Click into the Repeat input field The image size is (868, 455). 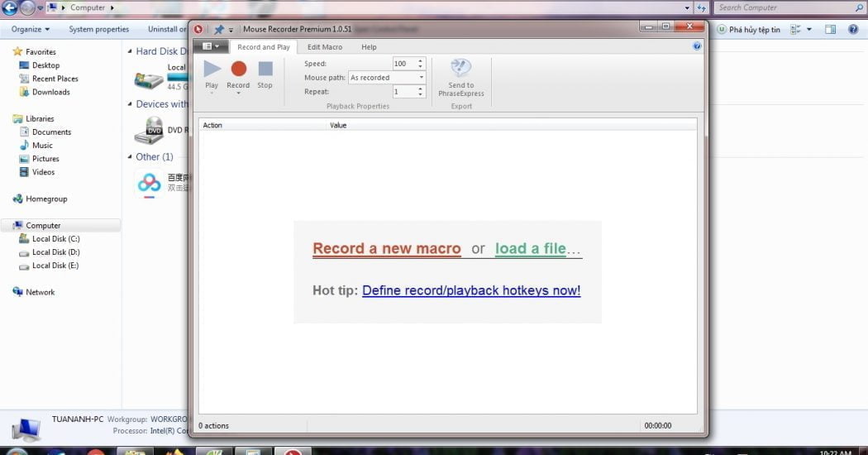(x=404, y=92)
